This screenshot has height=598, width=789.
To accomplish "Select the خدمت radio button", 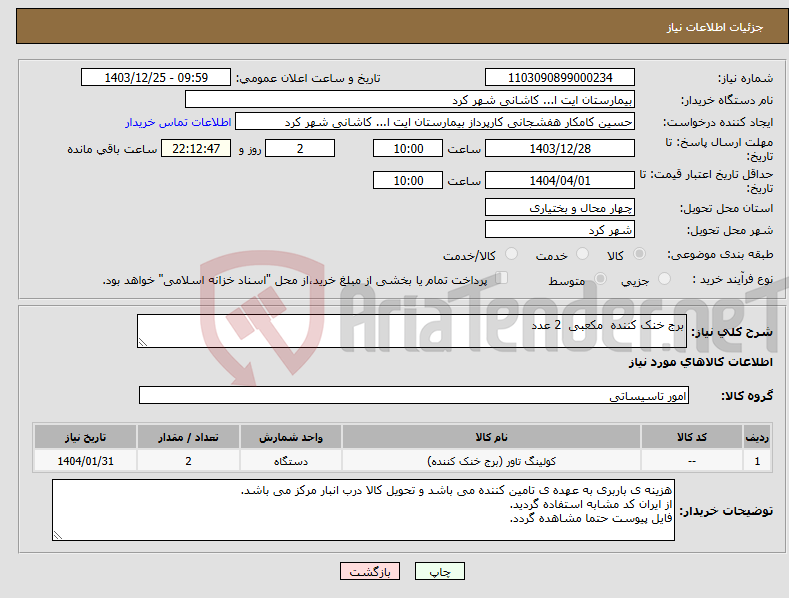I will pos(582,254).
